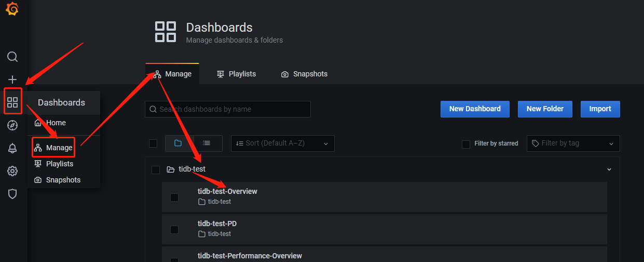
Task: Collapse the tidb-test folder chevron
Action: pos(609,169)
